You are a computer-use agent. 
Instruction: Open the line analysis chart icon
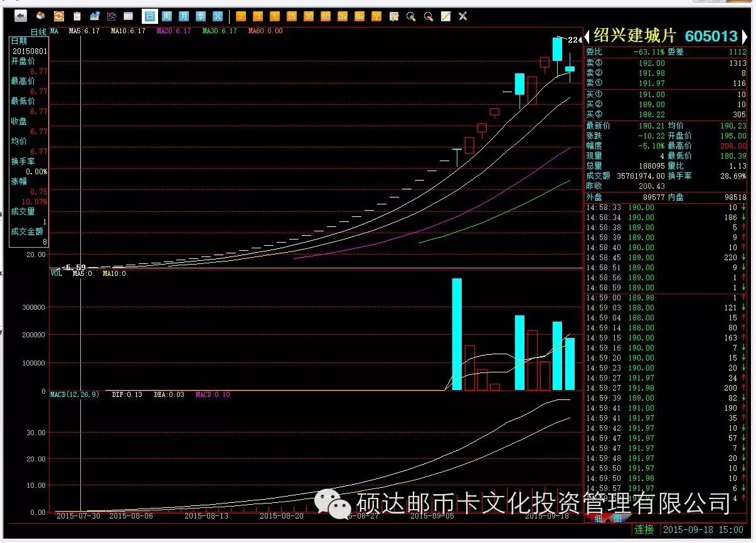(x=112, y=16)
